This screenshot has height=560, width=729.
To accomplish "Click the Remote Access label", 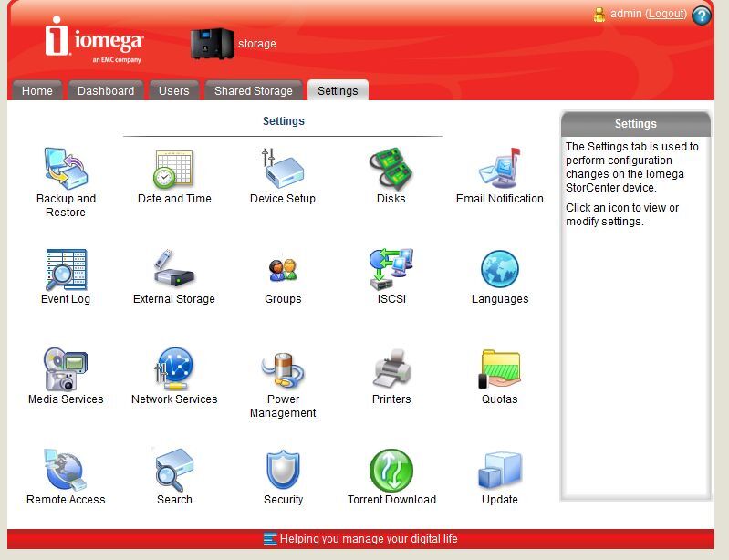I will (x=66, y=499).
